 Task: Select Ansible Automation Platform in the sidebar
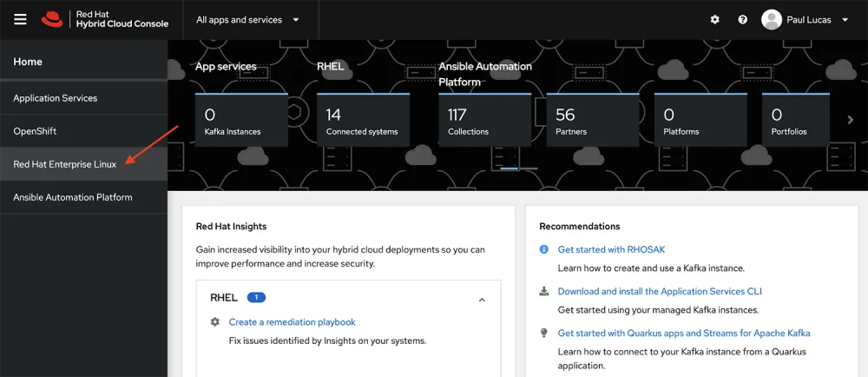[83, 197]
